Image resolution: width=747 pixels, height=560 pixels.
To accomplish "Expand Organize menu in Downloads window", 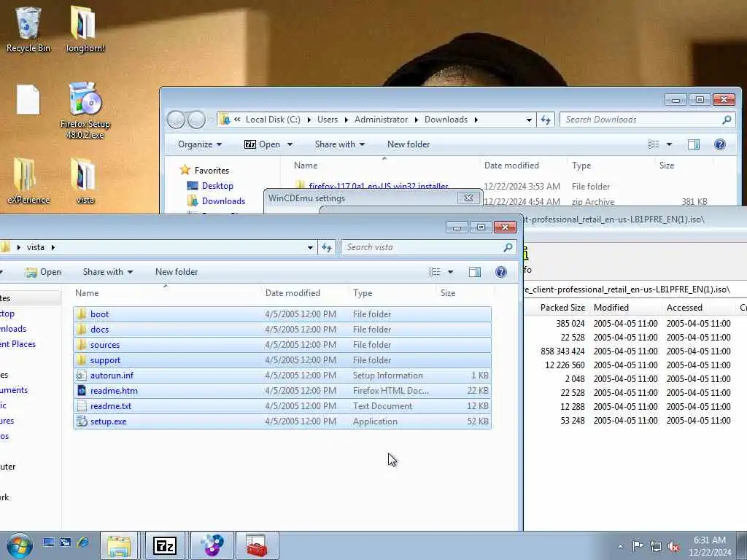I will [x=200, y=144].
